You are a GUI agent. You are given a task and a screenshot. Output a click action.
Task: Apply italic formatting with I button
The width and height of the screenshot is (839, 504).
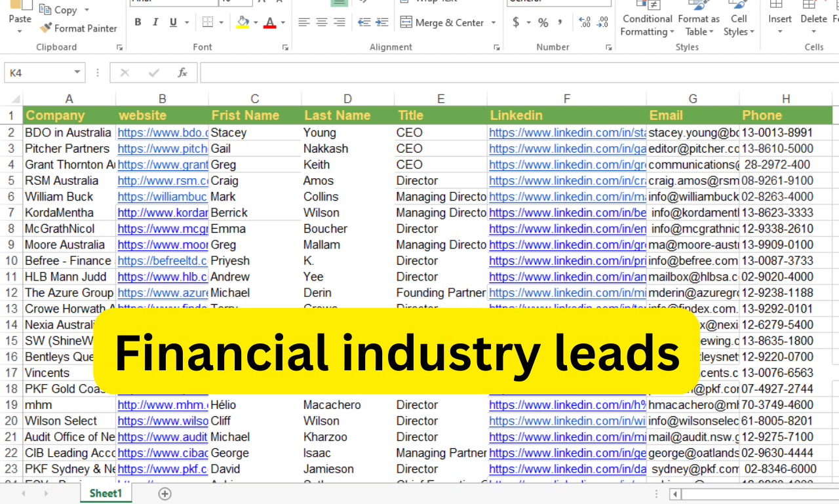coord(155,22)
